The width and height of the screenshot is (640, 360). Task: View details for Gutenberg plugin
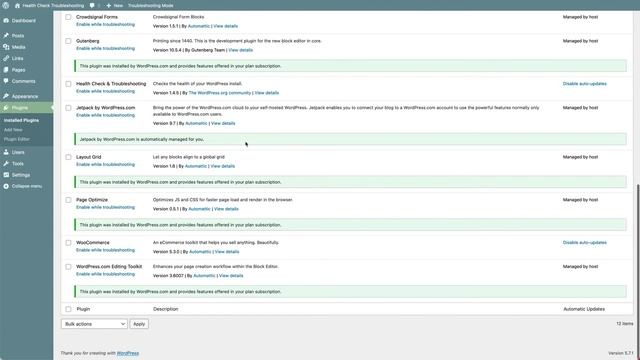pyautogui.click(x=240, y=50)
